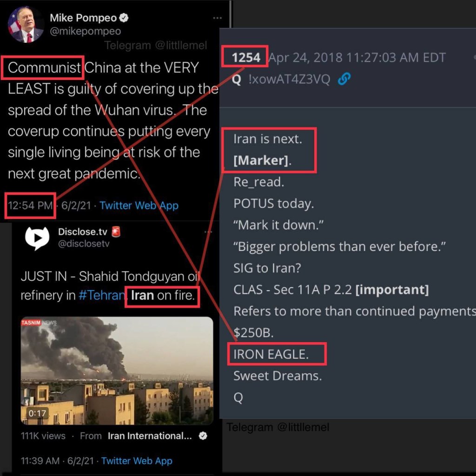Image resolution: width=476 pixels, height=476 pixels.
Task: Click post number 1254
Action: [246, 57]
